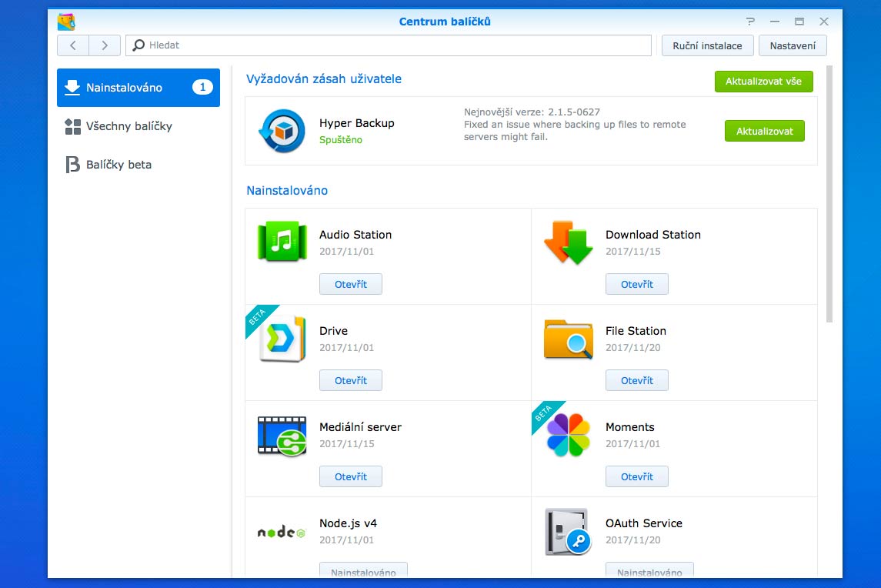Screen dimensions: 881x588
Task: Click the File Station folder icon
Action: [x=568, y=339]
